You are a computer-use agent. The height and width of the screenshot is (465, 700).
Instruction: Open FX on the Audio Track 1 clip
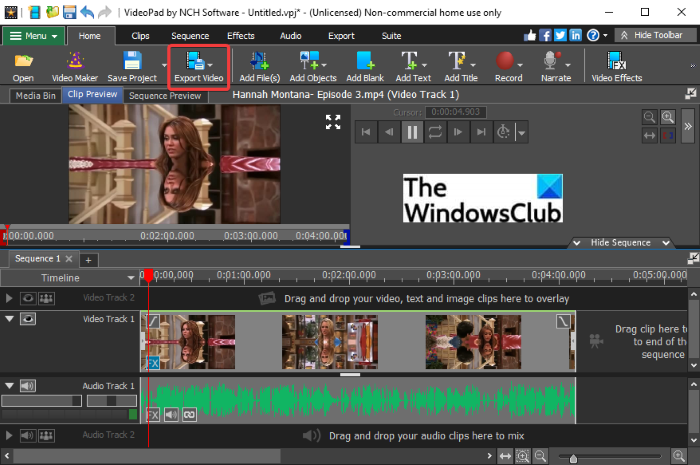[153, 415]
